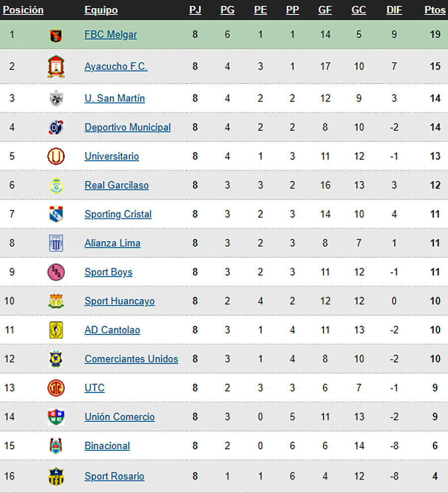Open the Sport Huancayo link

coord(119,301)
